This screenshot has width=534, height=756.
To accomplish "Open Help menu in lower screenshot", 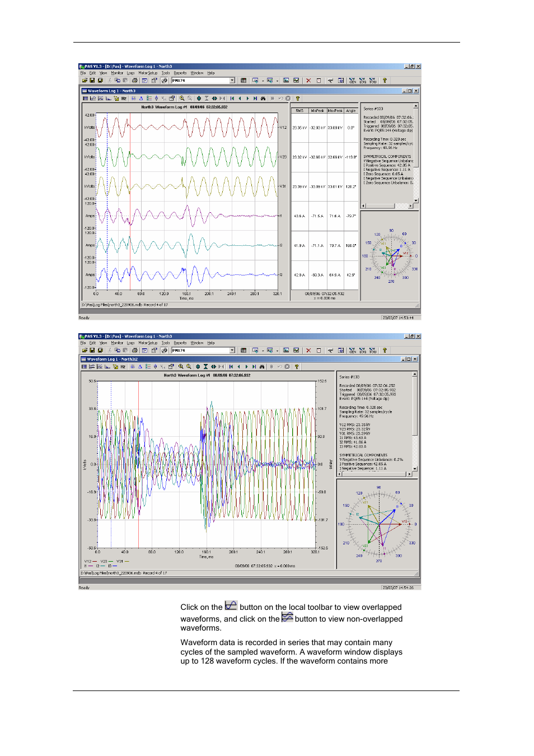I will tap(211, 343).
